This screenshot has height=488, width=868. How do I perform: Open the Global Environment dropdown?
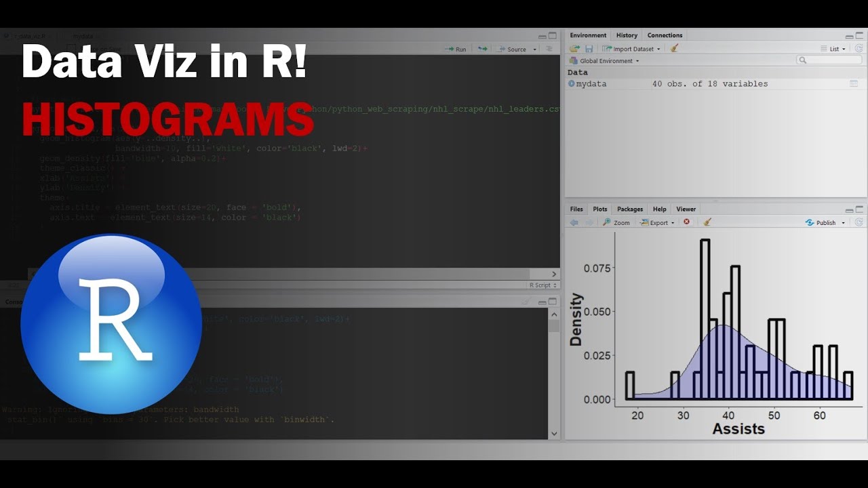(604, 61)
